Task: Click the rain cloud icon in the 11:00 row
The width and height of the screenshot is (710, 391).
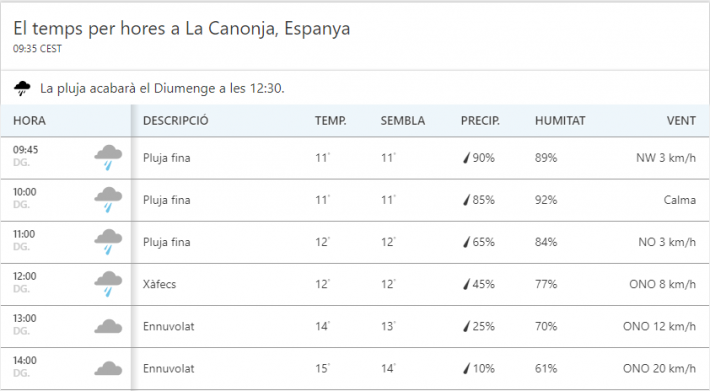Action: (x=108, y=242)
